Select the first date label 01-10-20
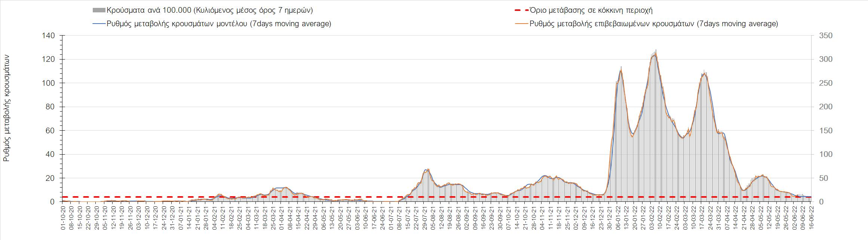The height and width of the screenshot is (240, 868). pyautogui.click(x=64, y=219)
